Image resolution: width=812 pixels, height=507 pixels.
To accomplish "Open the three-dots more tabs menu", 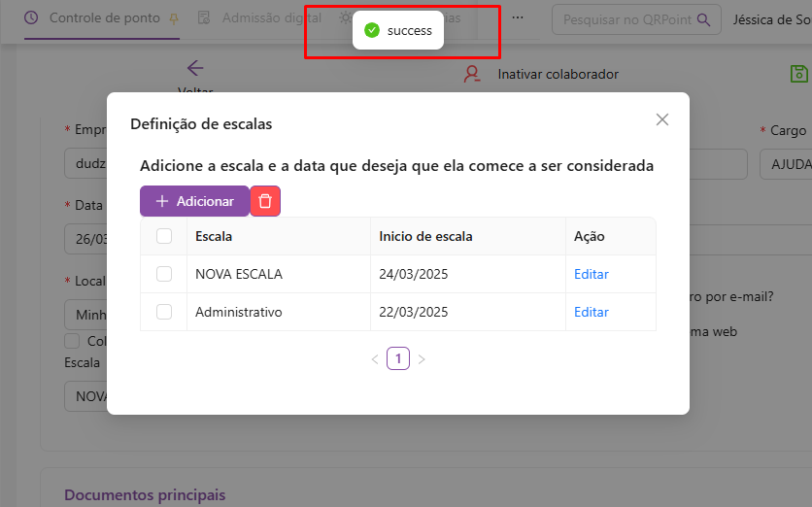I will (x=518, y=18).
